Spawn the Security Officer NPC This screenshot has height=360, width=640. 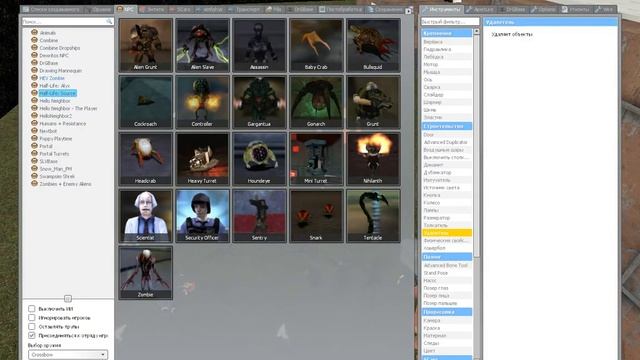pyautogui.click(x=202, y=216)
